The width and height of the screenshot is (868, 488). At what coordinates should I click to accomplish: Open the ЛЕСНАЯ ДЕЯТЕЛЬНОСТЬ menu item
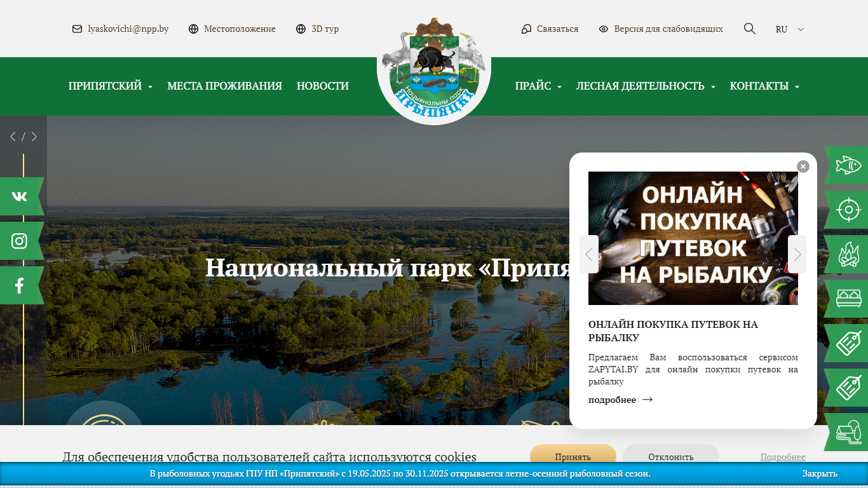pos(641,86)
